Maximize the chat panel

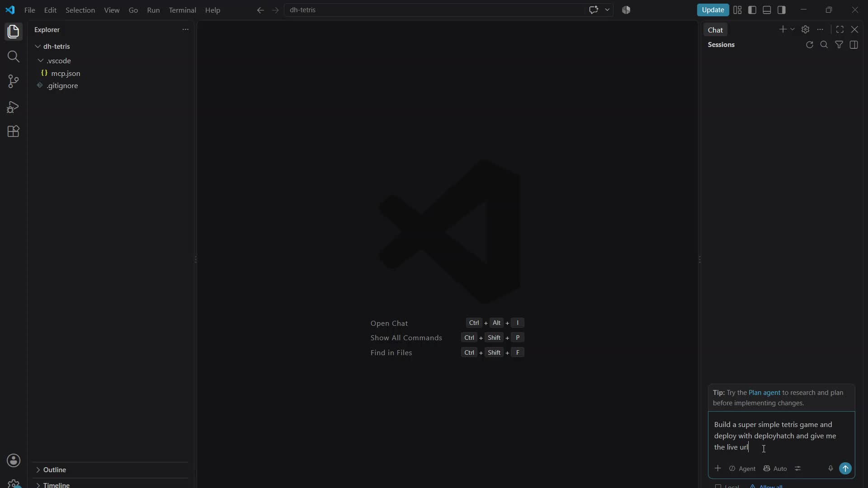[840, 29]
